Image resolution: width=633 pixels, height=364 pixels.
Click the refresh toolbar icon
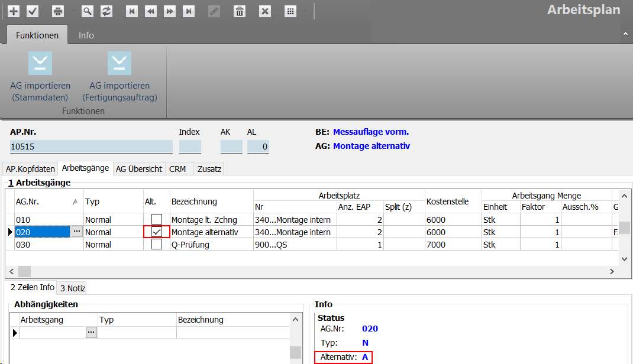(106, 11)
